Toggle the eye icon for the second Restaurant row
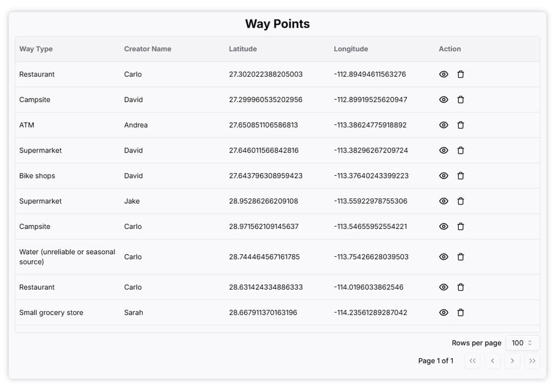 (x=444, y=287)
